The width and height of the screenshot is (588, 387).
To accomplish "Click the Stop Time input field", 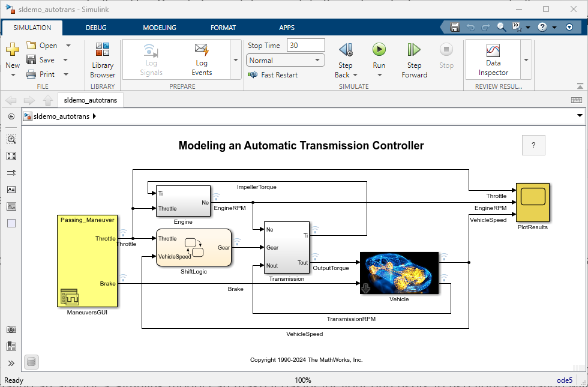I will (x=305, y=46).
